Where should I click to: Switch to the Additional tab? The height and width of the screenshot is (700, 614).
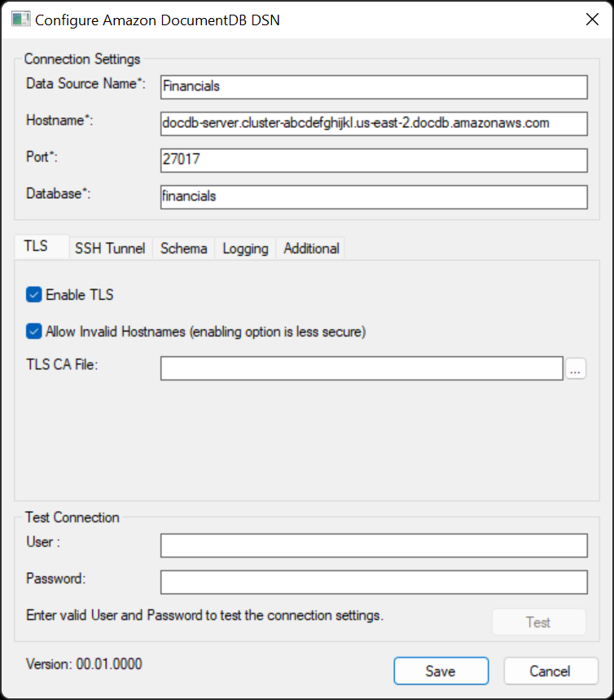pyautogui.click(x=311, y=249)
